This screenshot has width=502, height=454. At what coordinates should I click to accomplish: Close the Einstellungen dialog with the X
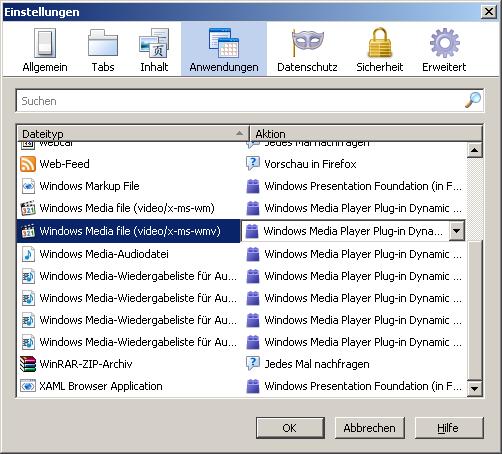click(x=489, y=12)
